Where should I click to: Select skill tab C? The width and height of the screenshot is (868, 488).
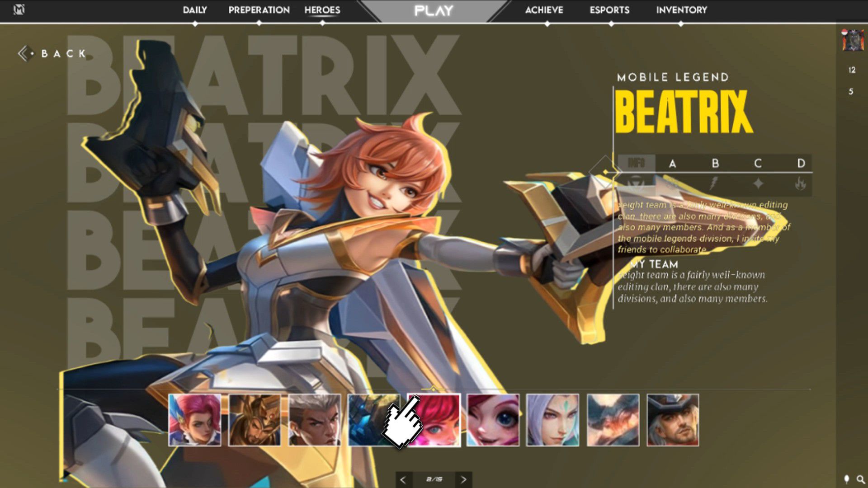click(758, 164)
